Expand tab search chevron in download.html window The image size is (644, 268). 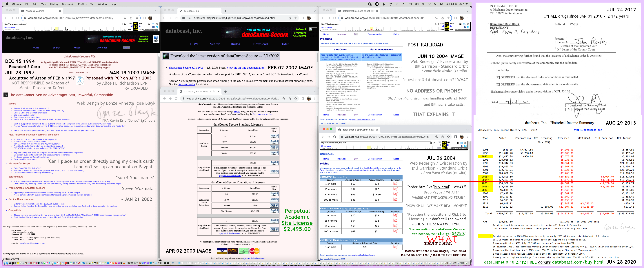pyautogui.click(x=314, y=11)
